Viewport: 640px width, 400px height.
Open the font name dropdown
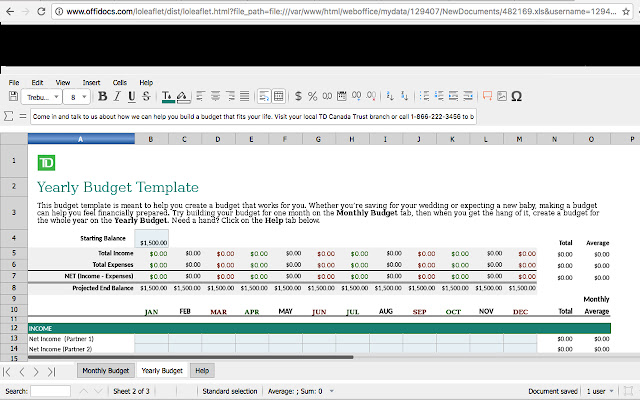pyautogui.click(x=42, y=97)
